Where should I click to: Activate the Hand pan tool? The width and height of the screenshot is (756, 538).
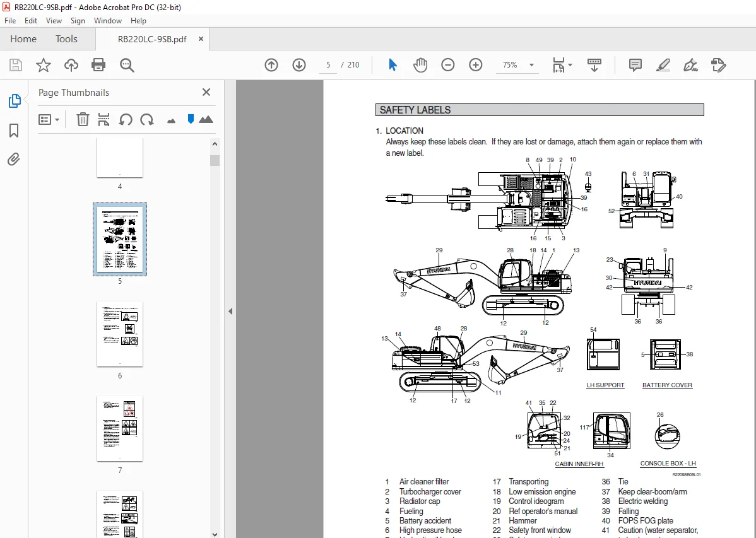420,64
